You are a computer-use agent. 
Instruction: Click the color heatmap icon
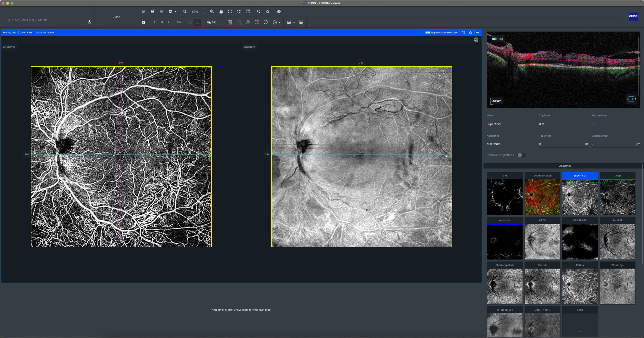[x=230, y=22]
